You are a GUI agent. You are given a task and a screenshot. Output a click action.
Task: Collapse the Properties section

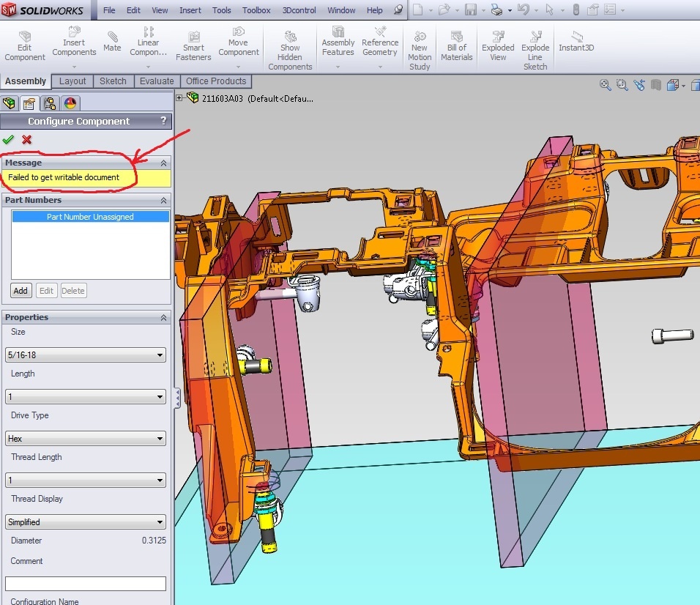coord(163,317)
